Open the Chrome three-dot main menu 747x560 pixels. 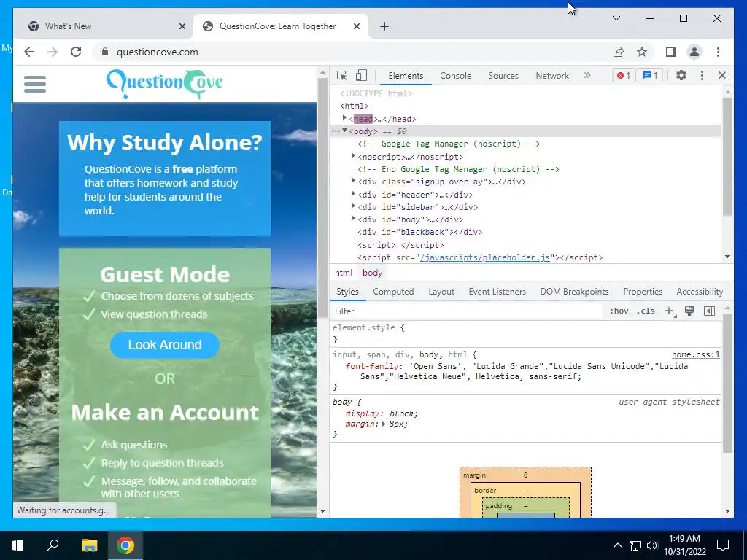(x=718, y=52)
